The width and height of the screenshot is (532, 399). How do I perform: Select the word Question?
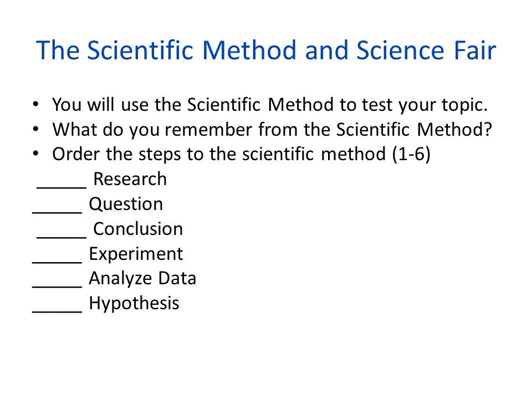[x=126, y=204]
